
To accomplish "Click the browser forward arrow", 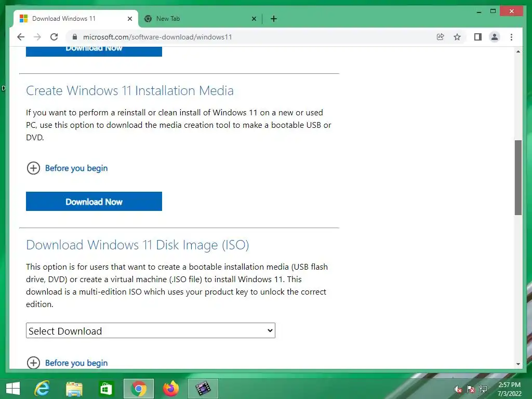I will [37, 37].
